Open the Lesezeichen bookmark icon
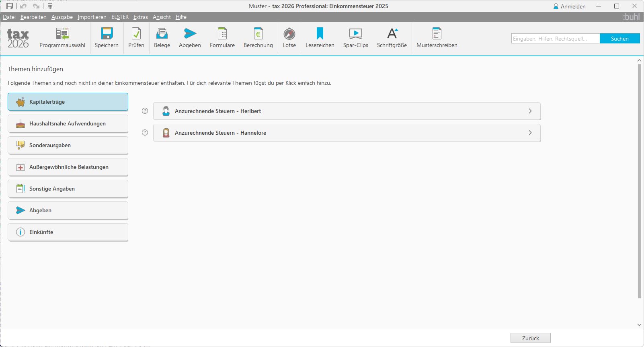The image size is (644, 347). click(320, 34)
